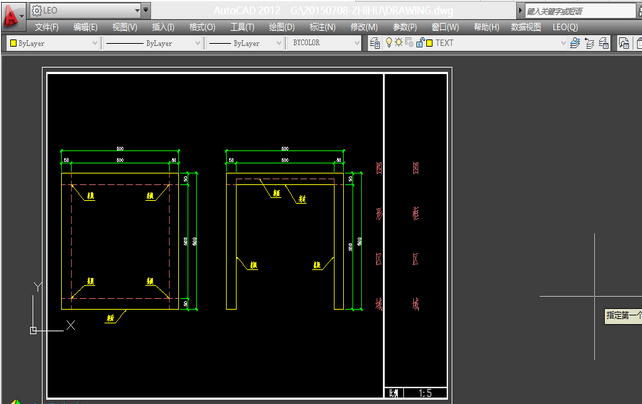Open the BYCOLOR plot style dropdown
The width and height of the screenshot is (642, 404).
pyautogui.click(x=324, y=43)
